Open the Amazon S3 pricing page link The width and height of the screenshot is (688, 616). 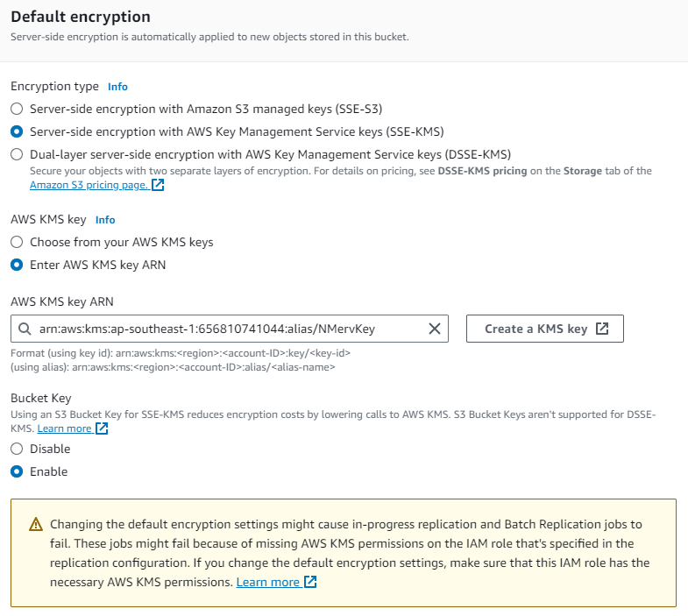coord(89,185)
